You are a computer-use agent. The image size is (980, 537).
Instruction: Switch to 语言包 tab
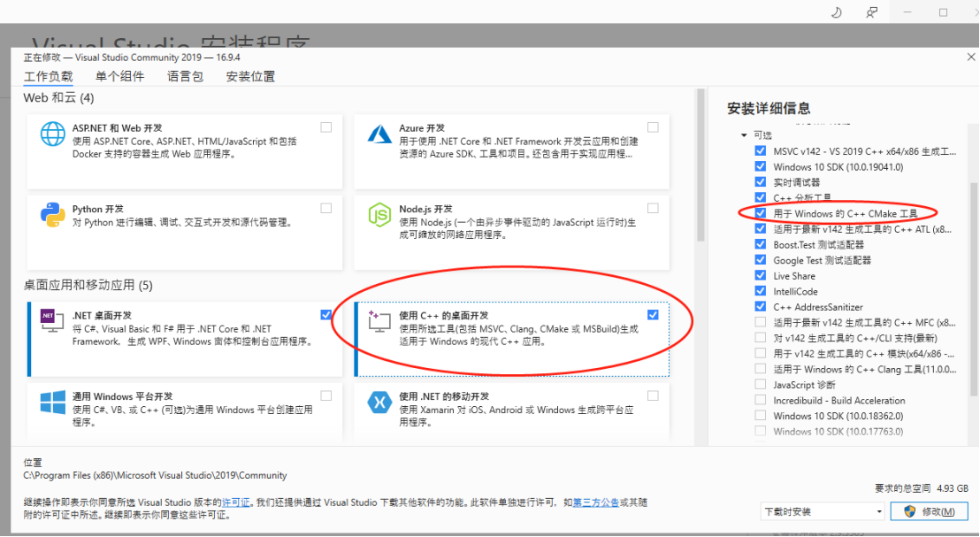click(185, 76)
